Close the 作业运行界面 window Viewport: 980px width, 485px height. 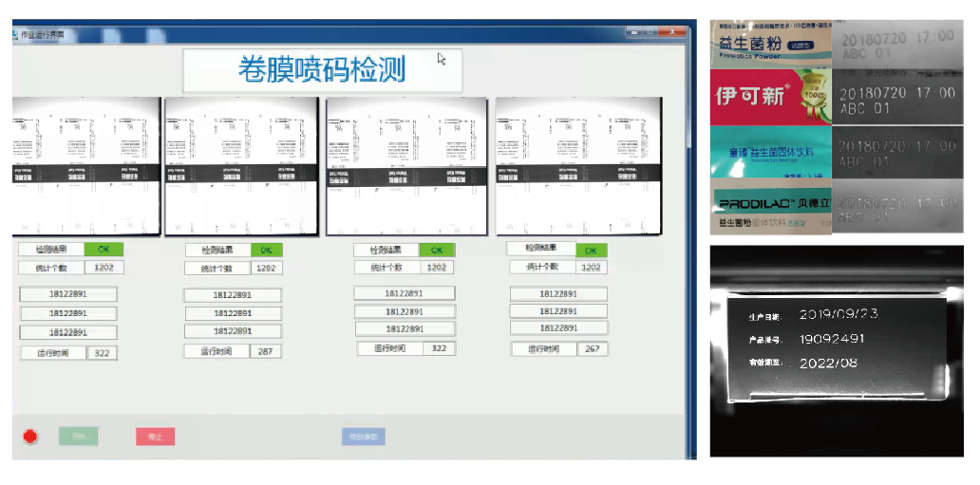pyautogui.click(x=672, y=34)
